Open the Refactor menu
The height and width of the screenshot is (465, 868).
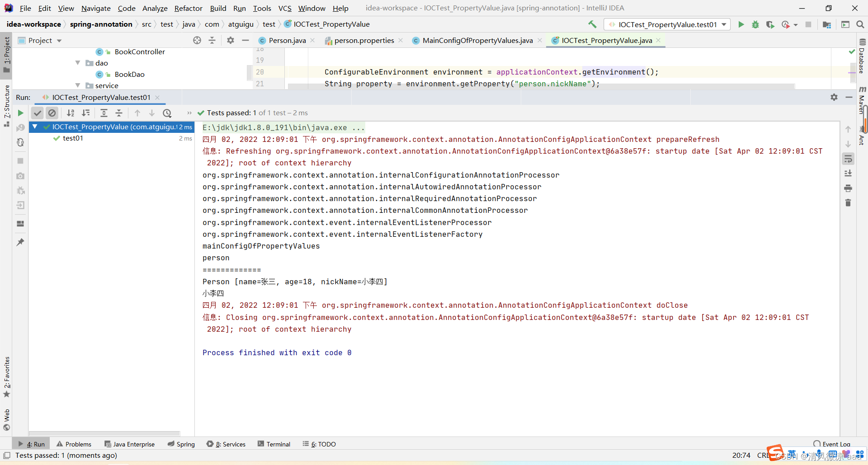pyautogui.click(x=189, y=8)
